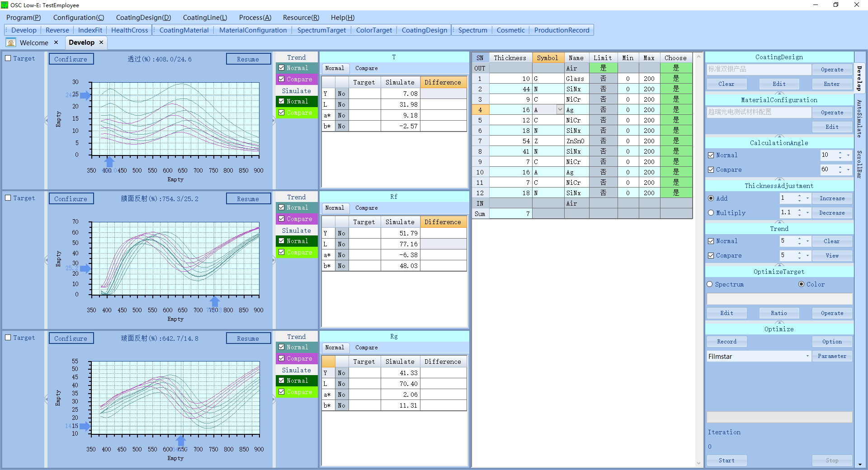Enable the Target checkbox for transmission chart
This screenshot has width=868, height=470.
click(8, 58)
